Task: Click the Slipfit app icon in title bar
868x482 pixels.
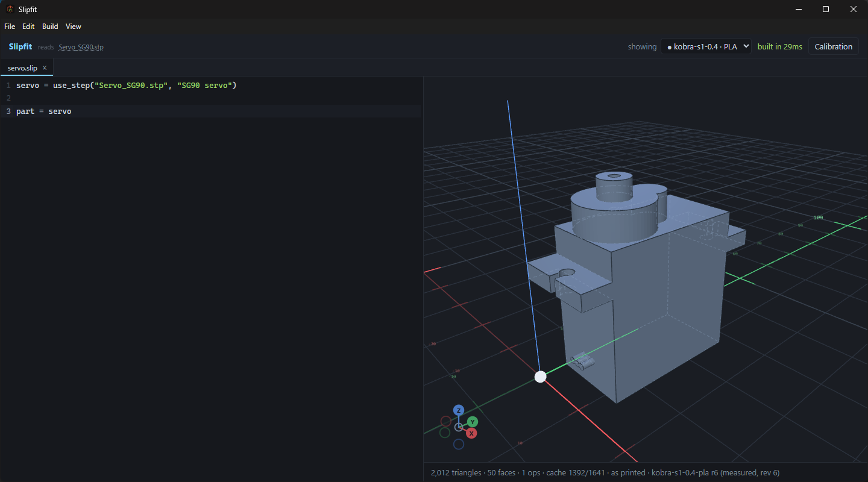Action: 10,9
